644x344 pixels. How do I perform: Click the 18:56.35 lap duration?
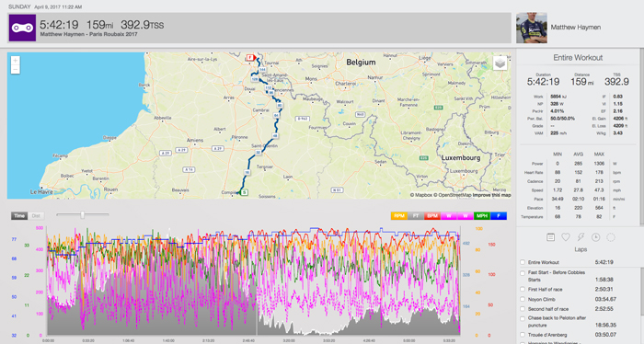[x=605, y=325]
